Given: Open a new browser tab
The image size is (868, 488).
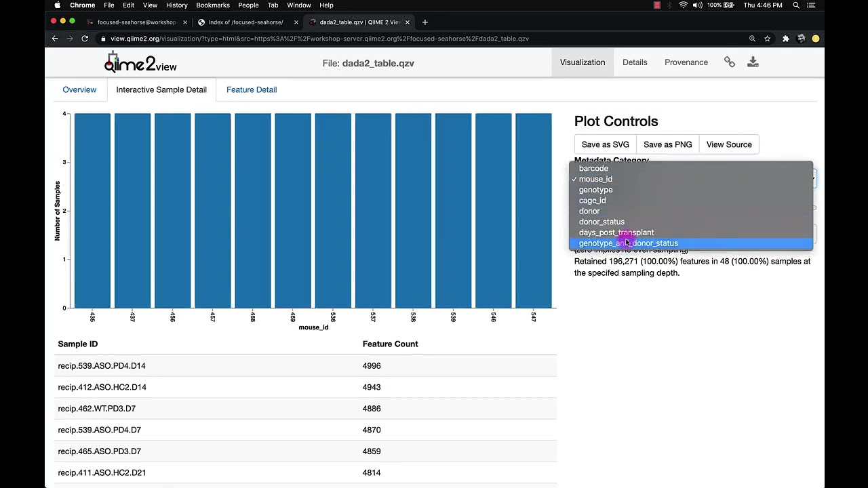Looking at the screenshot, I should pyautogui.click(x=425, y=22).
